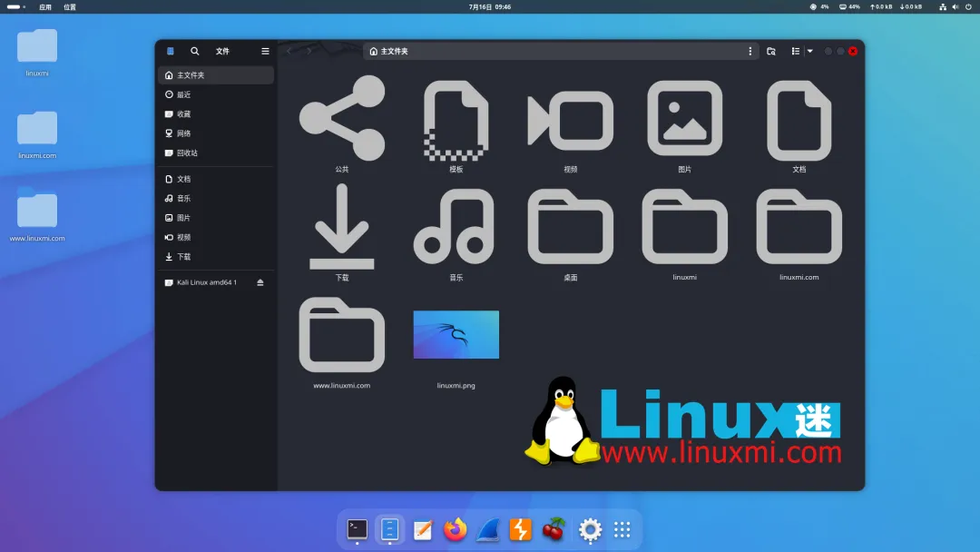Show all applications grid in dock
The image size is (980, 552).
[622, 529]
